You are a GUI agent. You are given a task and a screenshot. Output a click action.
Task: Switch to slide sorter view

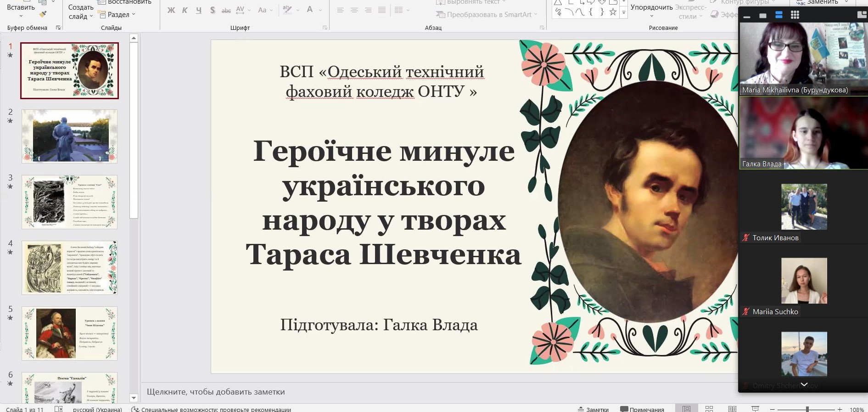click(x=709, y=409)
